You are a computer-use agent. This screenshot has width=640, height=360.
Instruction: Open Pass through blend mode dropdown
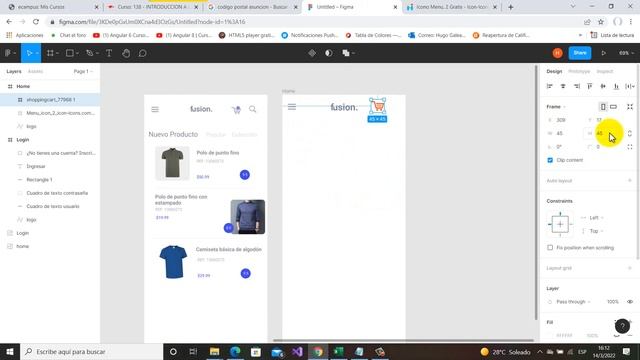pyautogui.click(x=573, y=302)
